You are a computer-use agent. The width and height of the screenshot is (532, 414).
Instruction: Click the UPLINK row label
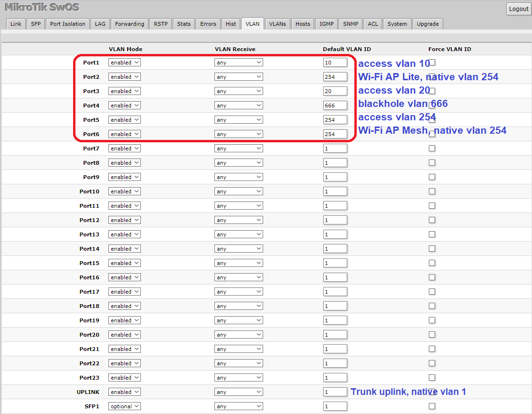coord(88,392)
